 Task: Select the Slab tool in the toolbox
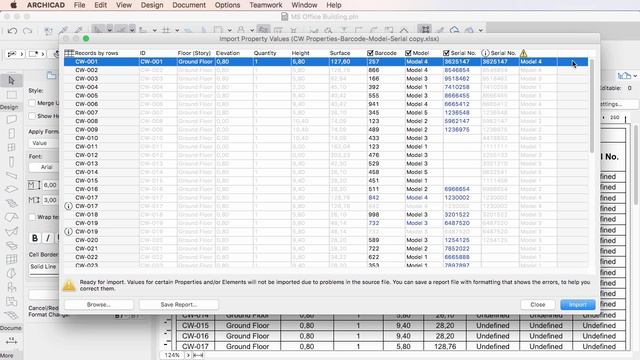[x=11, y=189]
